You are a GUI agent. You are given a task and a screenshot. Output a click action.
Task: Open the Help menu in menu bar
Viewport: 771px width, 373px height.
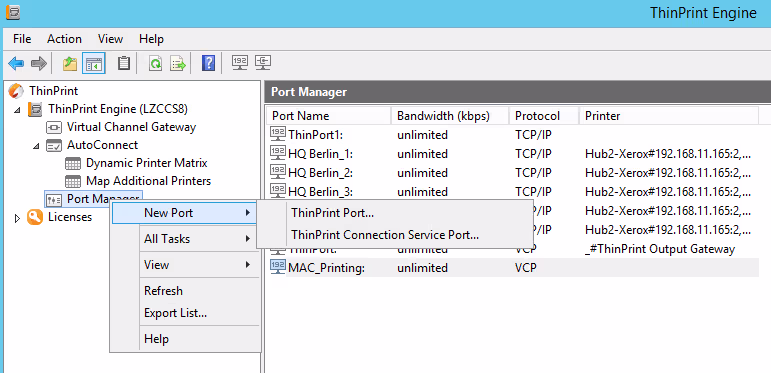tap(151, 39)
